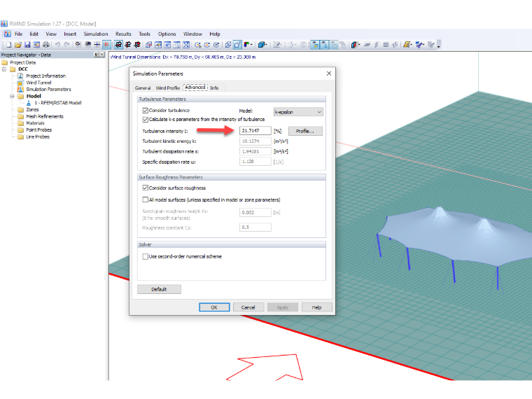Image resolution: width=532 pixels, height=399 pixels.
Task: Open dropdown arrow beside colored axes icon
Action: [x=251, y=44]
